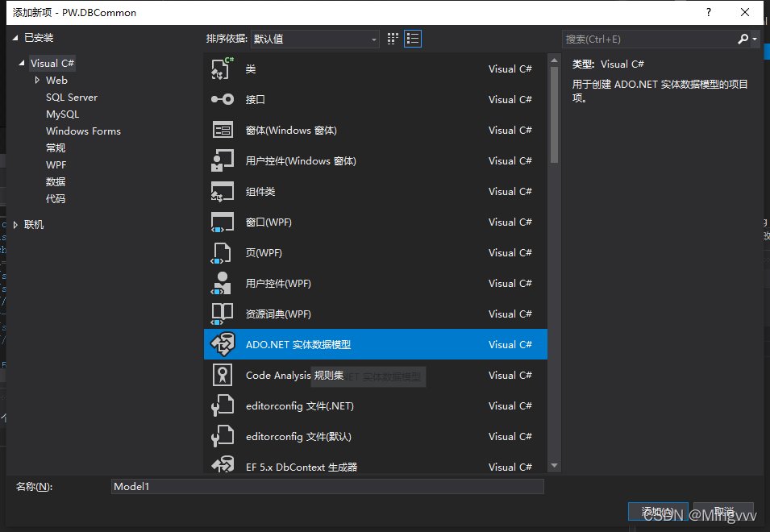
Task: Select the SQL Server category
Action: [x=72, y=98]
